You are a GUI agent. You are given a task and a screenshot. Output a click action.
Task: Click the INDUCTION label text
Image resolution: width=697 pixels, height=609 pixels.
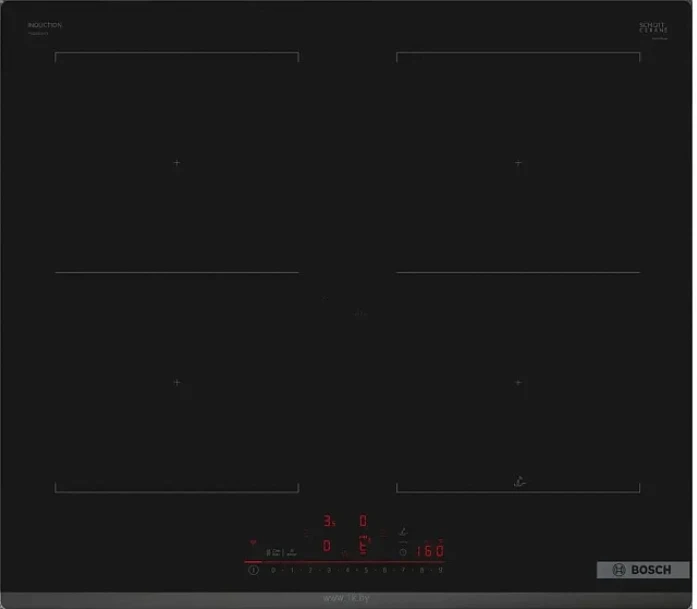[45, 25]
